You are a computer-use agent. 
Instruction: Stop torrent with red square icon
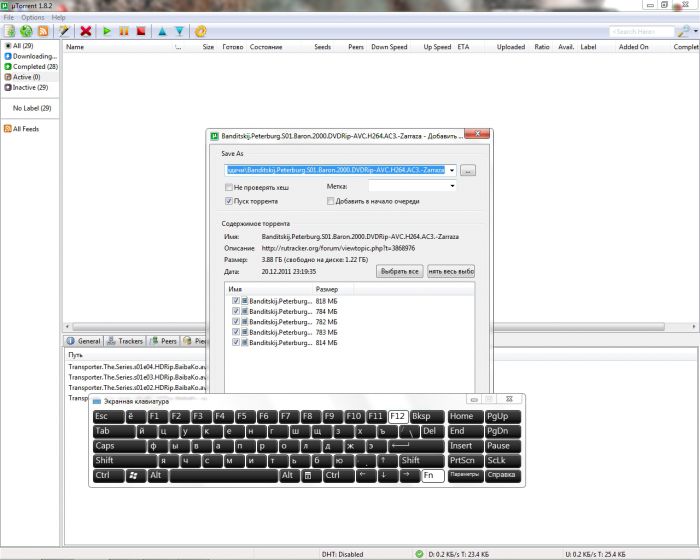141,31
